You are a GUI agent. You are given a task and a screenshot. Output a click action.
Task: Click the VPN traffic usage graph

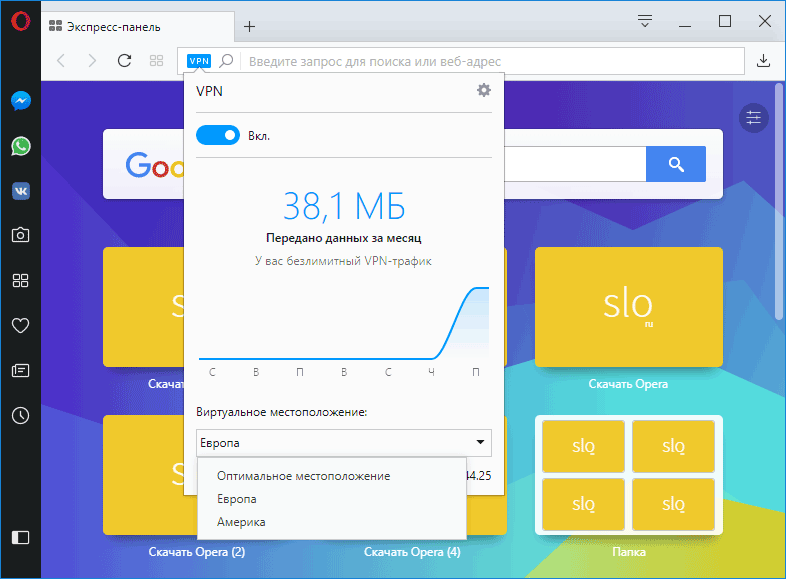pos(344,324)
